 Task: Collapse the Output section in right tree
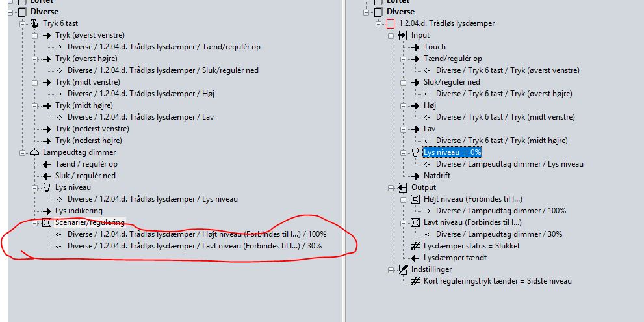[x=391, y=187]
